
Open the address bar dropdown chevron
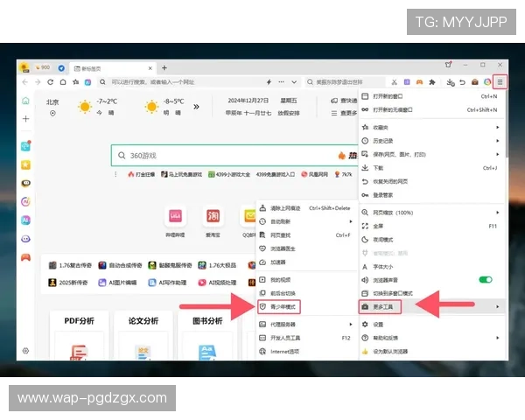click(294, 82)
